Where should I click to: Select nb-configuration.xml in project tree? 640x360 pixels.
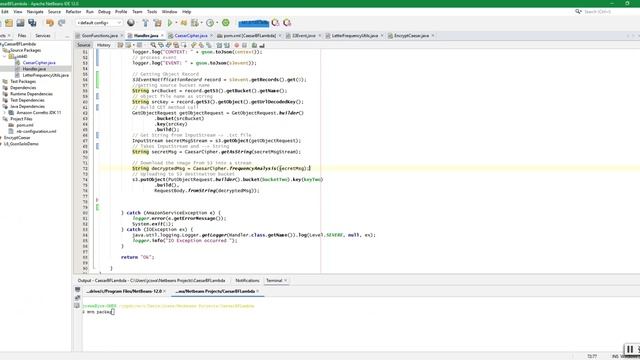(36, 131)
